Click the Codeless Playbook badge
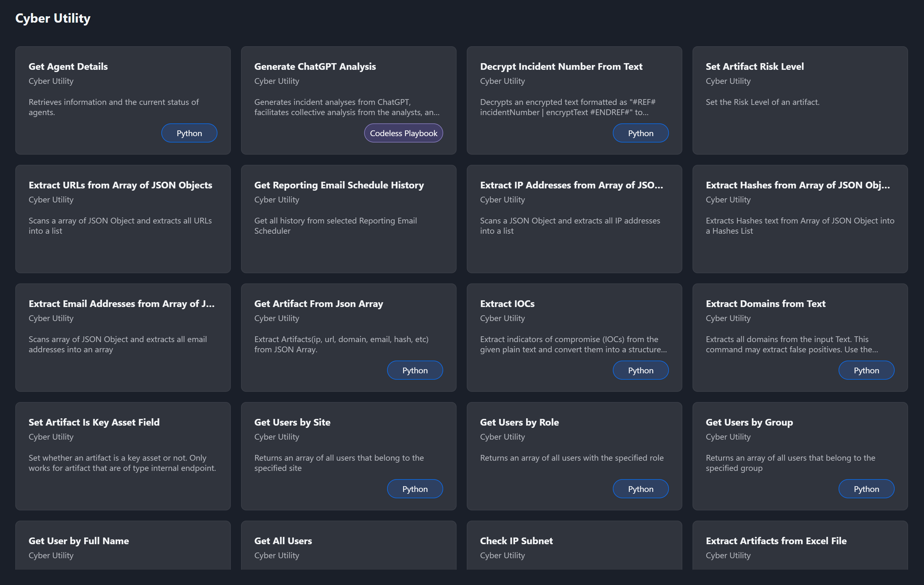This screenshot has height=585, width=924. point(403,133)
